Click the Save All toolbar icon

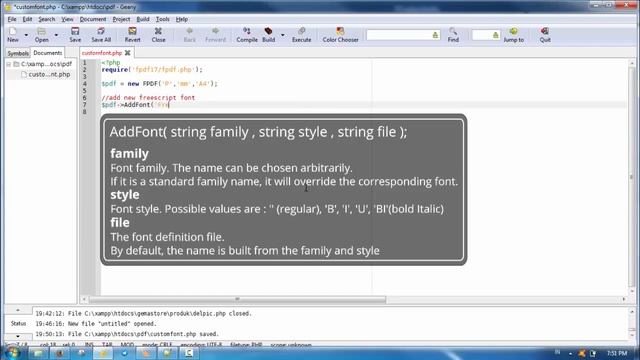pyautogui.click(x=101, y=35)
